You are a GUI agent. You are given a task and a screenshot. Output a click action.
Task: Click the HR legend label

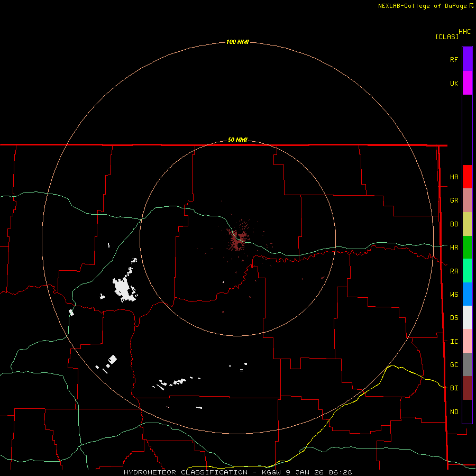(454, 248)
